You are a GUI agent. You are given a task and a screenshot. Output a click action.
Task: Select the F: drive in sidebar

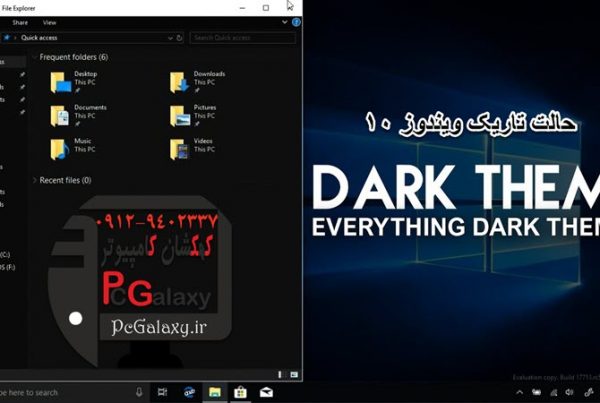point(7,267)
